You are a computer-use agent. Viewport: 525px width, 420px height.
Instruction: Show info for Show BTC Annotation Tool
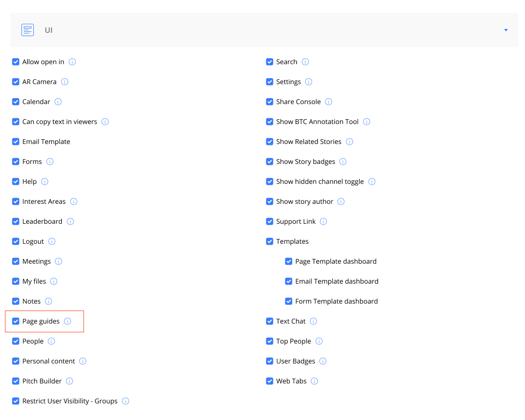tap(367, 122)
